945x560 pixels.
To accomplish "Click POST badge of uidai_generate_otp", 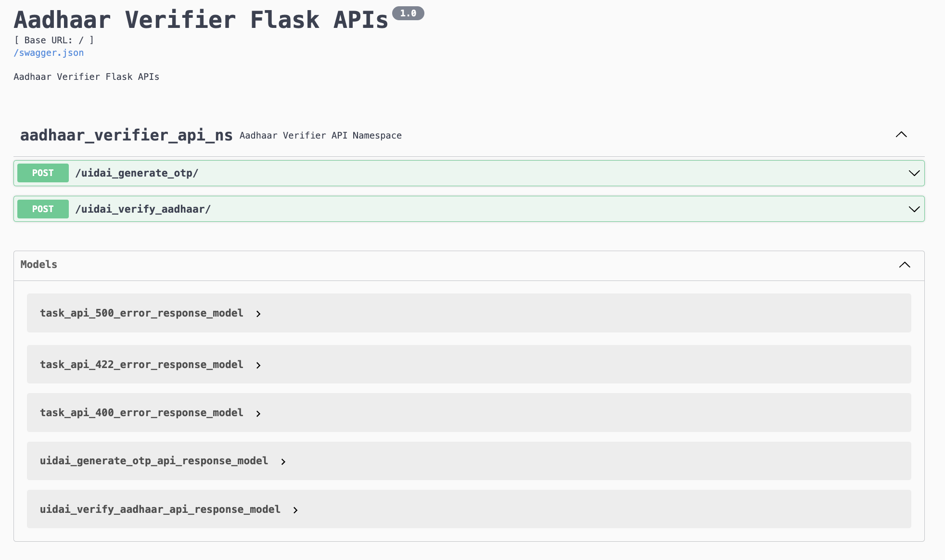I will tap(43, 173).
